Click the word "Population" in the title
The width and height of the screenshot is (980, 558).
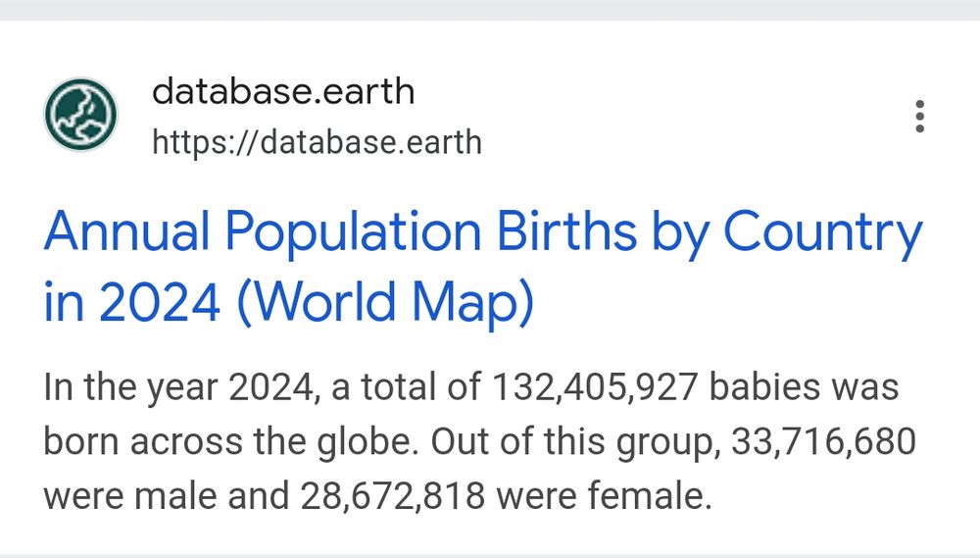click(353, 232)
